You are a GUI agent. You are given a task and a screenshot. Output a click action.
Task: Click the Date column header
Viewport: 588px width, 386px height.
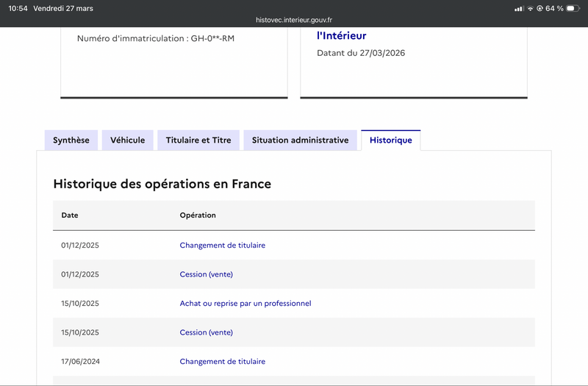pos(70,215)
